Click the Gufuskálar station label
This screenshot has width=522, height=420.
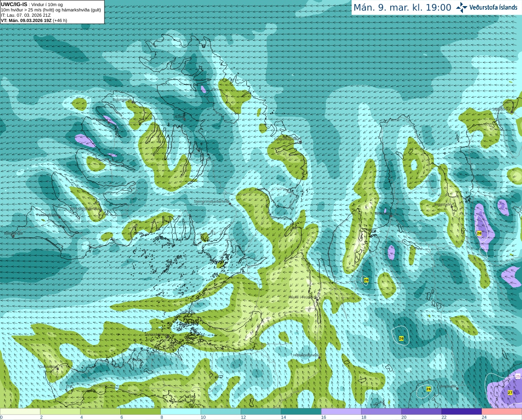click(x=47, y=367)
